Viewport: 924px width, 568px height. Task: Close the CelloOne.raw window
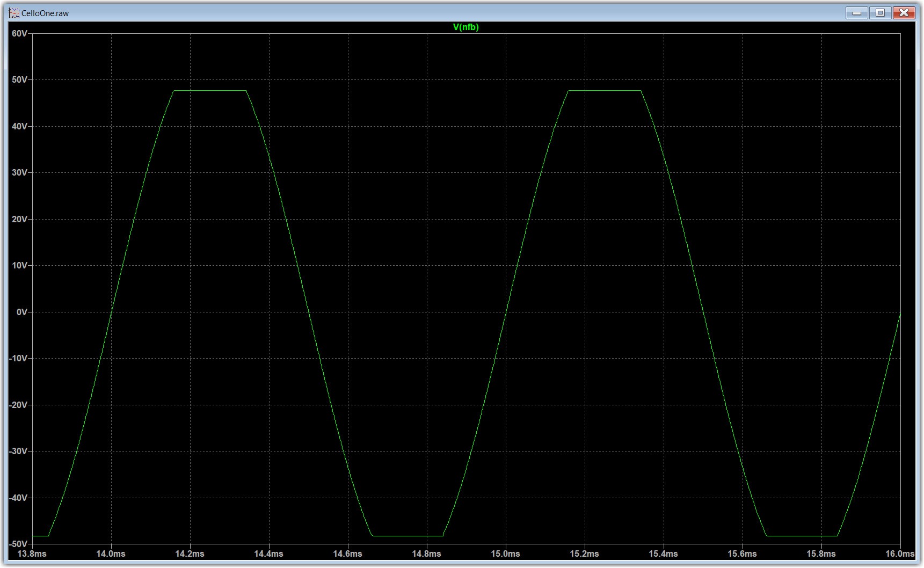pos(904,12)
